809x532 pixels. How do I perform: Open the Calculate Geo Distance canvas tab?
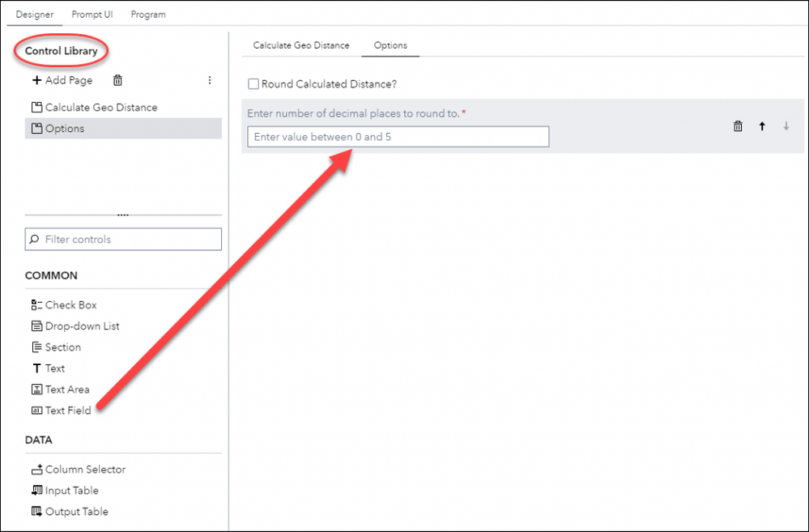(301, 45)
